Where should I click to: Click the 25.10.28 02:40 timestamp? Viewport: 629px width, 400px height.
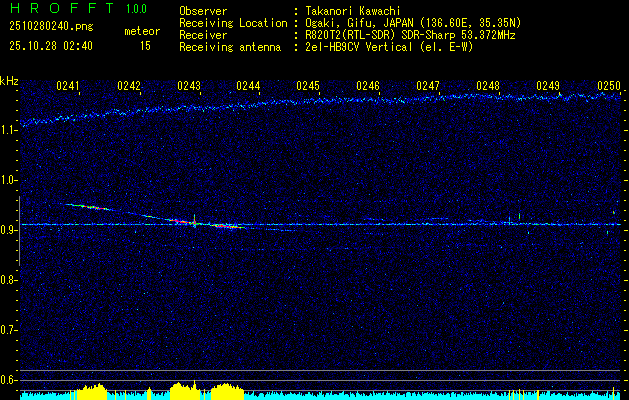click(x=51, y=46)
